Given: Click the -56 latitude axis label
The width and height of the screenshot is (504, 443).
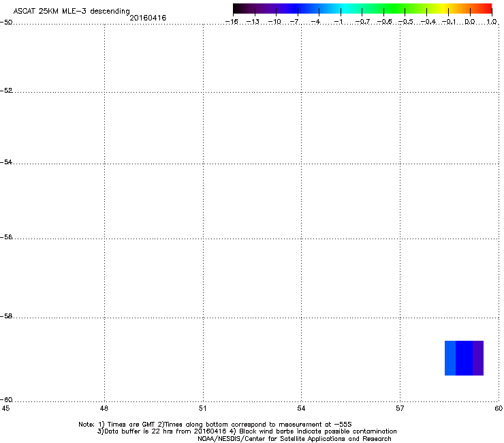Looking at the screenshot, I should (x=6, y=237).
